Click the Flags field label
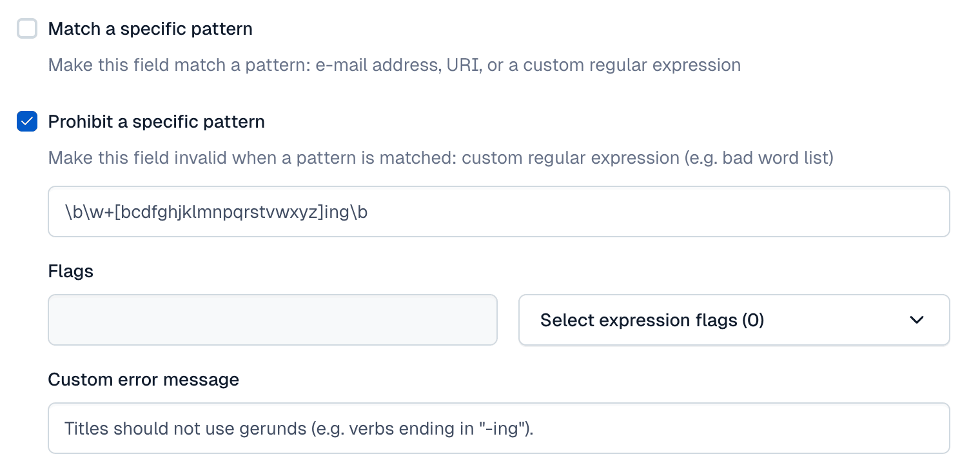The image size is (980, 472). point(71,271)
